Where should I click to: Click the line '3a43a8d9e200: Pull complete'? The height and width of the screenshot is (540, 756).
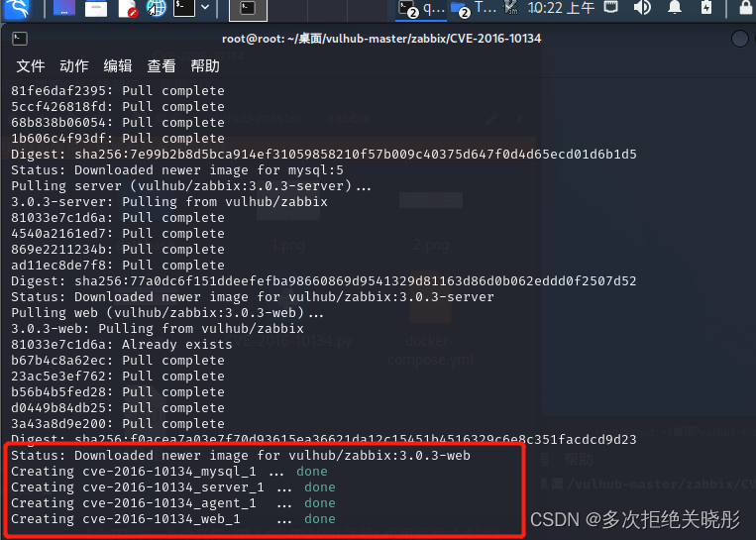[x=118, y=424]
